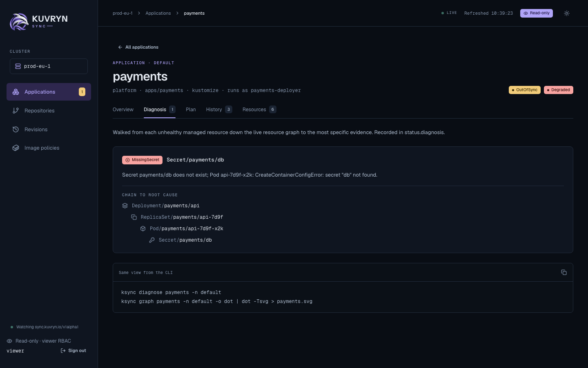Click the Kuvryn Sync logo
Image resolution: width=588 pixels, height=368 pixels.
click(39, 22)
